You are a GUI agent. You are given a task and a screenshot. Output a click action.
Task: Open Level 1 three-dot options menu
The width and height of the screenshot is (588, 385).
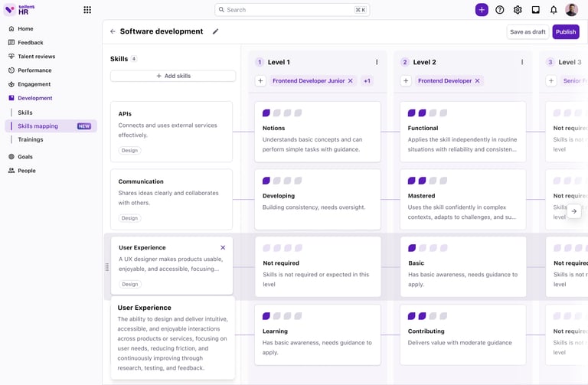click(x=377, y=62)
